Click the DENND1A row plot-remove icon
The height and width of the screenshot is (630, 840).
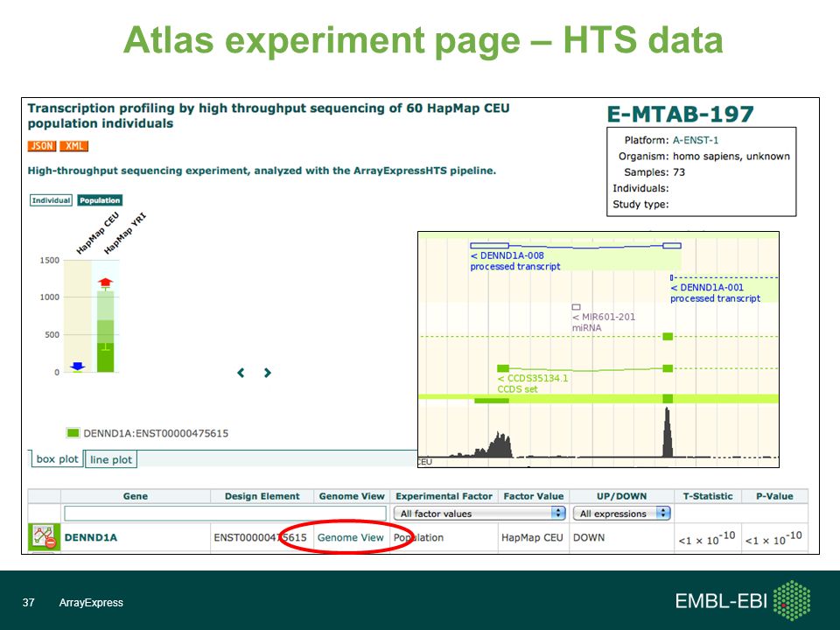[x=44, y=536]
